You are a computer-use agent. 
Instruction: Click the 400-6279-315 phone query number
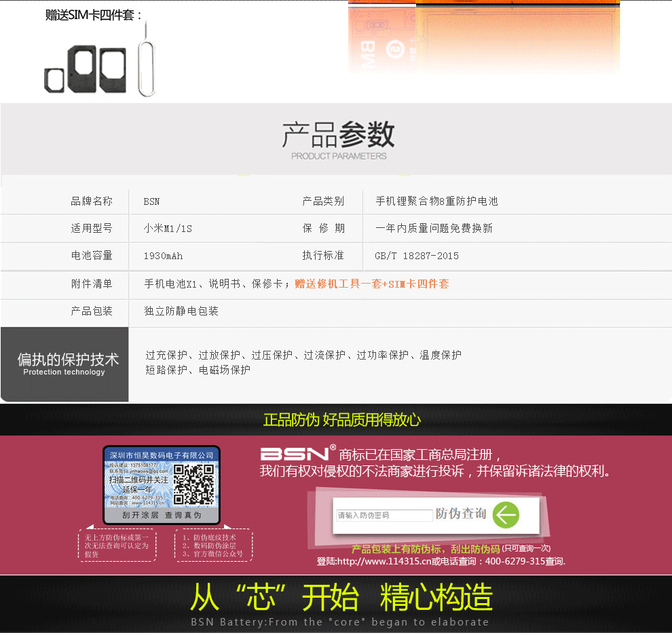pyautogui.click(x=515, y=562)
